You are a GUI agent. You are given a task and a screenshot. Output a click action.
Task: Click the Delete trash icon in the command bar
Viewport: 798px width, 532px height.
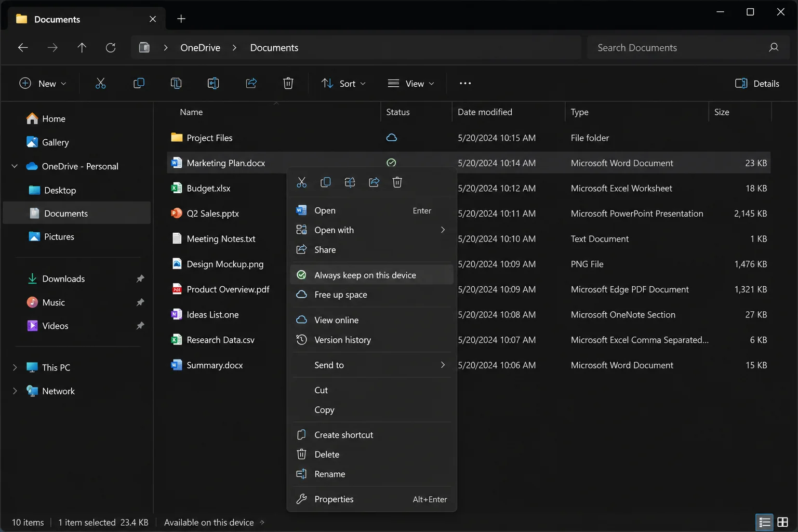tap(288, 83)
